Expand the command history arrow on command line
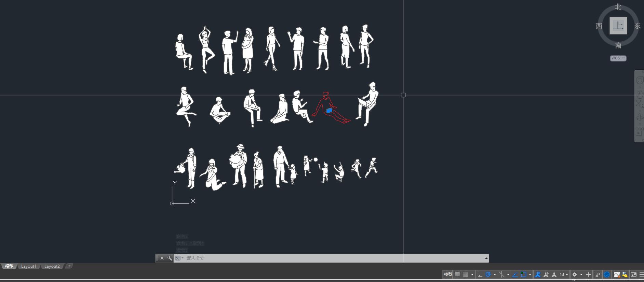 point(486,258)
